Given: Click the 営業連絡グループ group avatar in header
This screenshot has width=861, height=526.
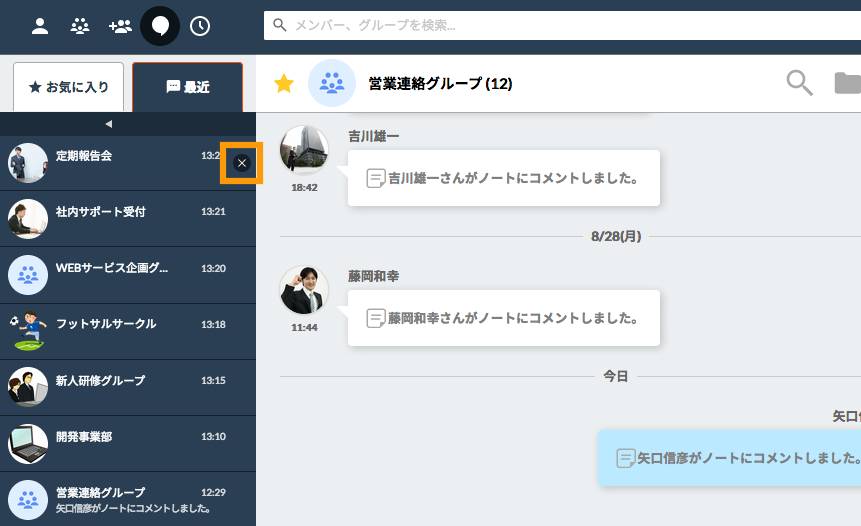Looking at the screenshot, I should [332, 83].
